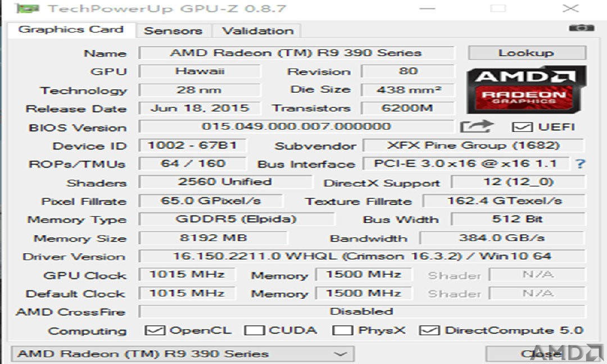Viewport: 607px width, 364px height.
Task: Toggle the UEFI checkbox
Action: (522, 127)
